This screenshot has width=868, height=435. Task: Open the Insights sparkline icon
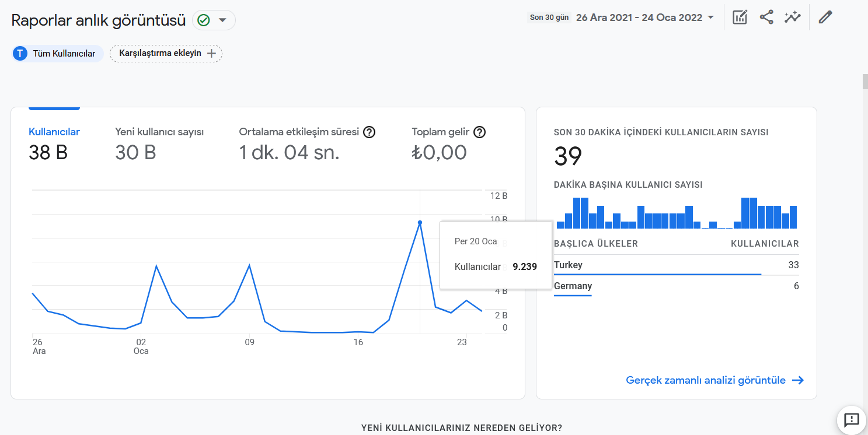point(793,17)
